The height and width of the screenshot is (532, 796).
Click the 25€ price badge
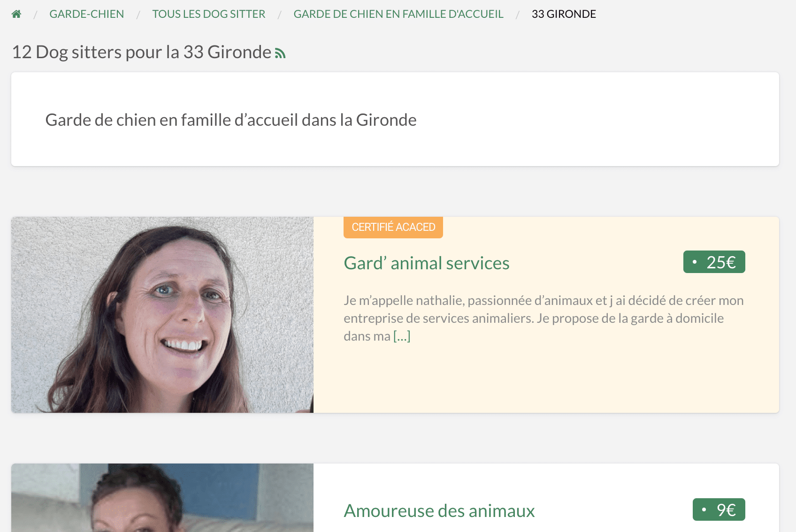(x=714, y=262)
